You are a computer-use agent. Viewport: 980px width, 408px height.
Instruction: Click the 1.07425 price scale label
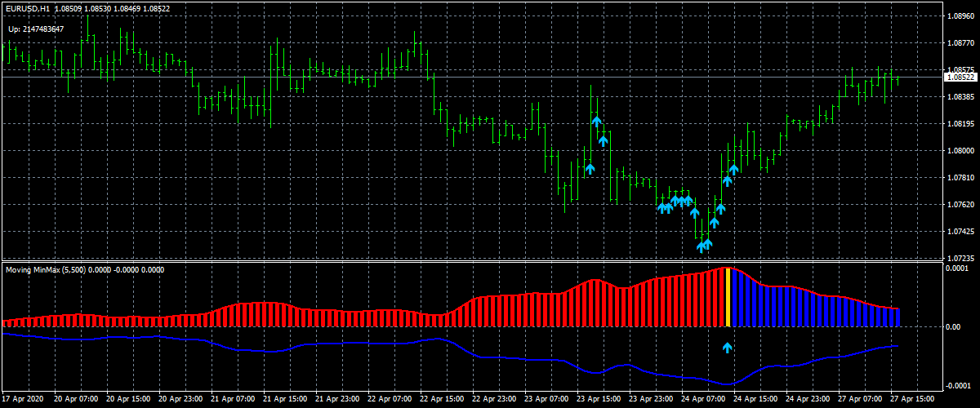960,231
